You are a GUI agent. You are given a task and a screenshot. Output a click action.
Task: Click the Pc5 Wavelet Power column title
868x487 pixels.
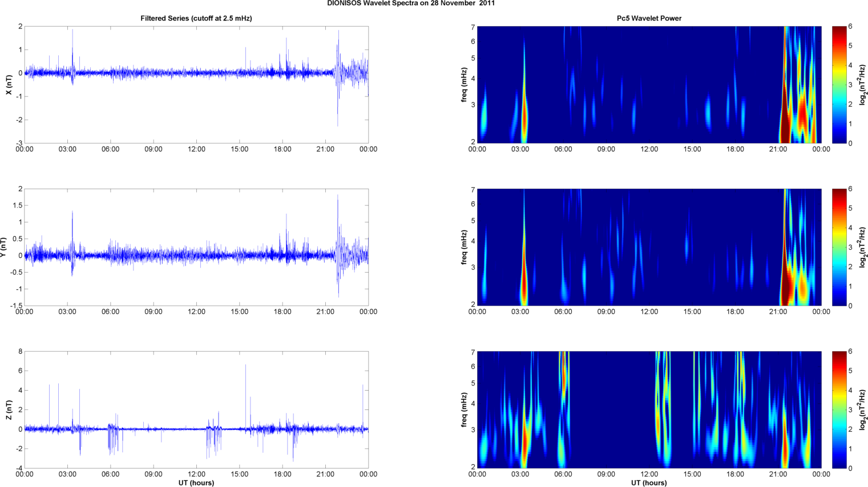(x=649, y=18)
